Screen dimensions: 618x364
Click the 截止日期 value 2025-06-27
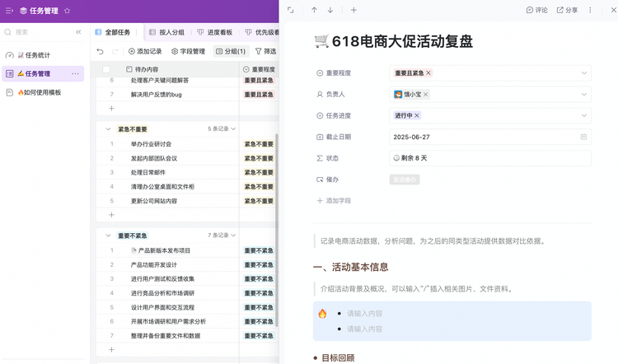click(x=411, y=137)
